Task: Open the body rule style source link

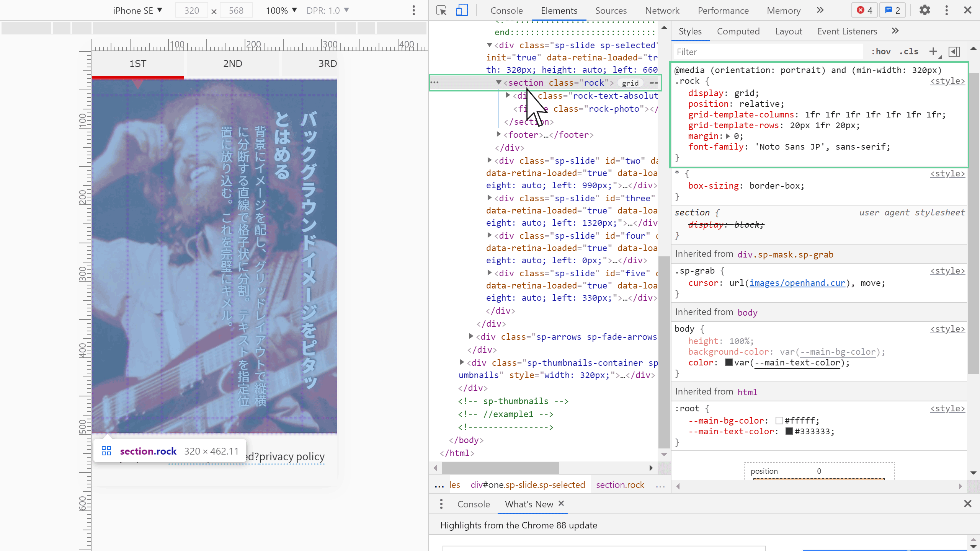Action: [x=947, y=329]
